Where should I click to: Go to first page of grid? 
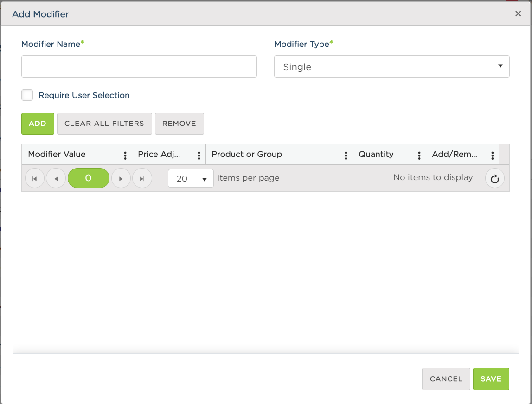point(34,179)
